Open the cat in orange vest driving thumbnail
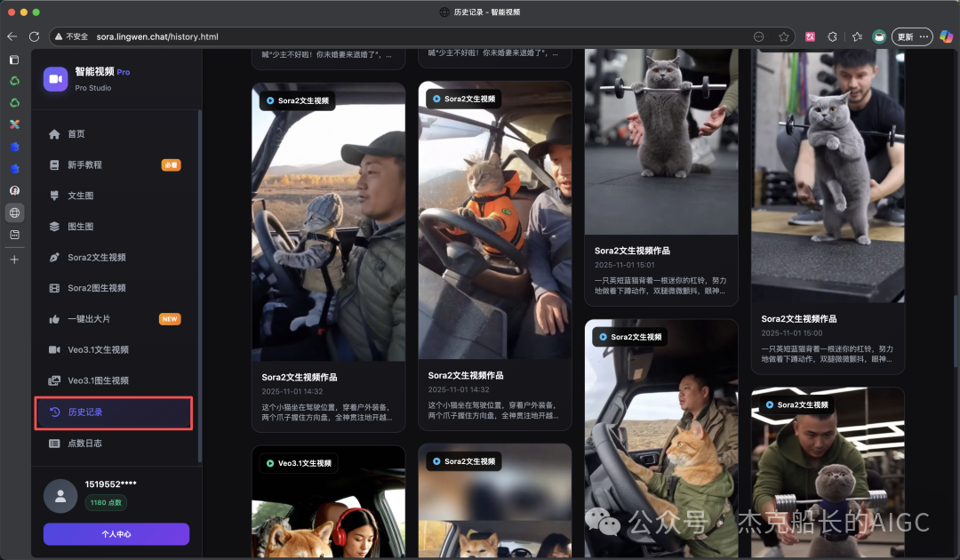The height and width of the screenshot is (560, 960). 495,220
